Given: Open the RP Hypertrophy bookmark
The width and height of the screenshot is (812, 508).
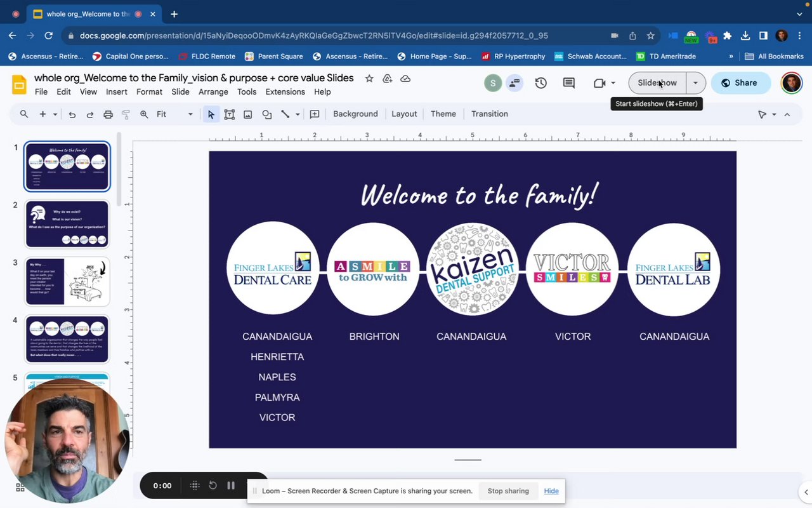Looking at the screenshot, I should [x=513, y=57].
